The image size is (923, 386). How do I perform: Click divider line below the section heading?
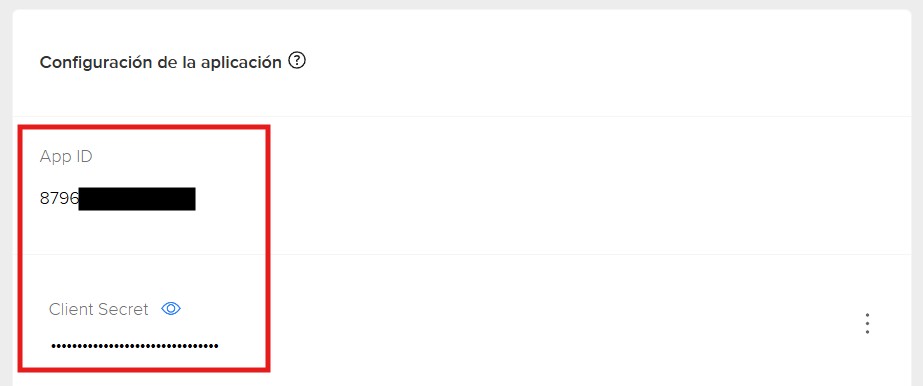[462, 117]
